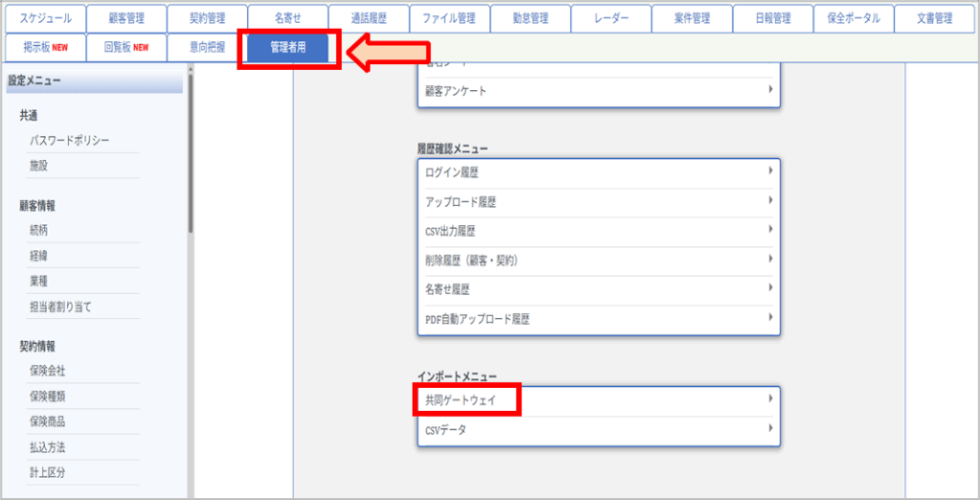Expand the arrow for アップロード履歴
The width and height of the screenshot is (980, 500).
[x=770, y=201]
